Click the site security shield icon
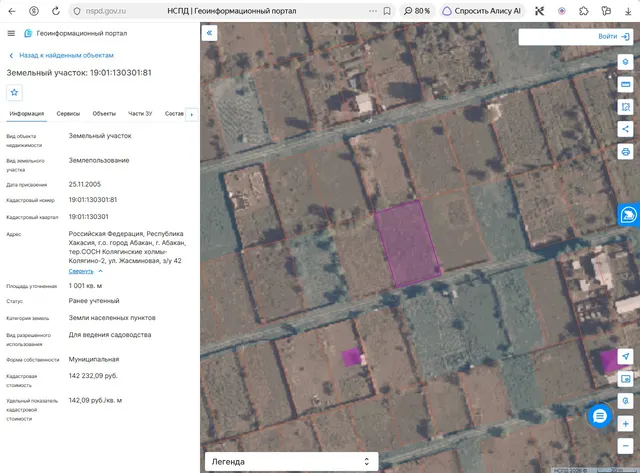Screen dimensions: 640x473 point(77,11)
